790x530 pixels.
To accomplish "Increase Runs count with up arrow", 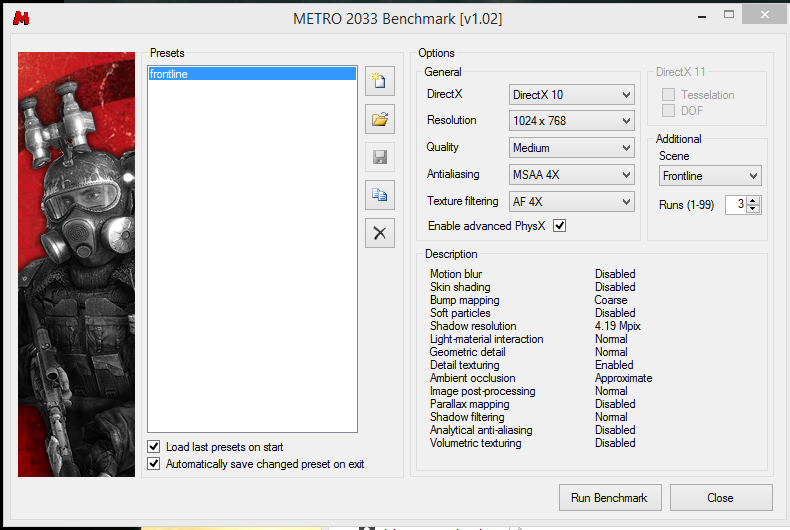I will point(753,201).
